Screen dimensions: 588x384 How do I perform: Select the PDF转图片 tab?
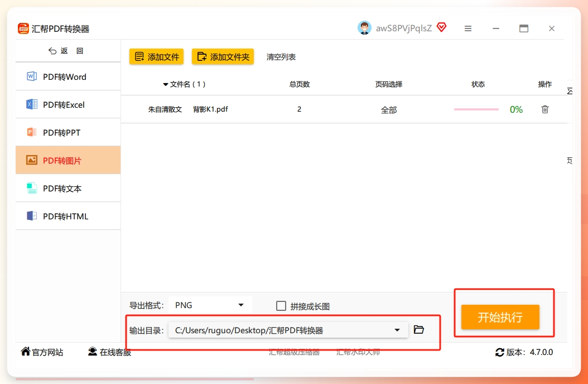[68, 160]
